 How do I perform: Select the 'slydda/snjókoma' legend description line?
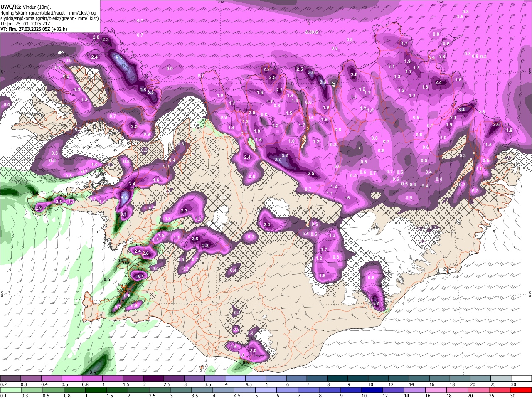click(x=49, y=19)
